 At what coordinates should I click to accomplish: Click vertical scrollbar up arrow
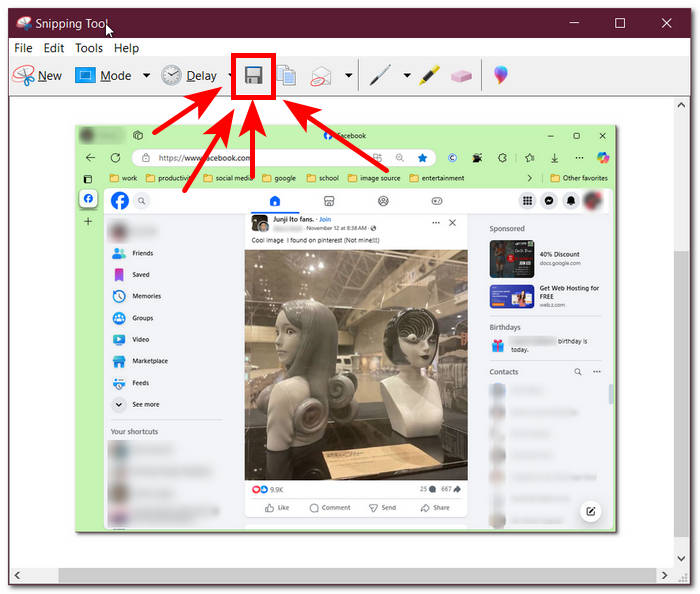pyautogui.click(x=681, y=105)
